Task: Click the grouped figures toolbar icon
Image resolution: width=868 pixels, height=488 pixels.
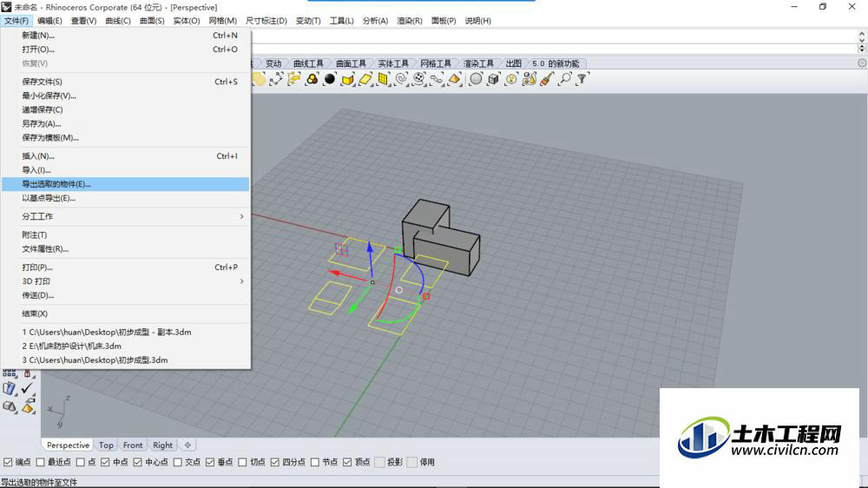Action: click(x=529, y=79)
